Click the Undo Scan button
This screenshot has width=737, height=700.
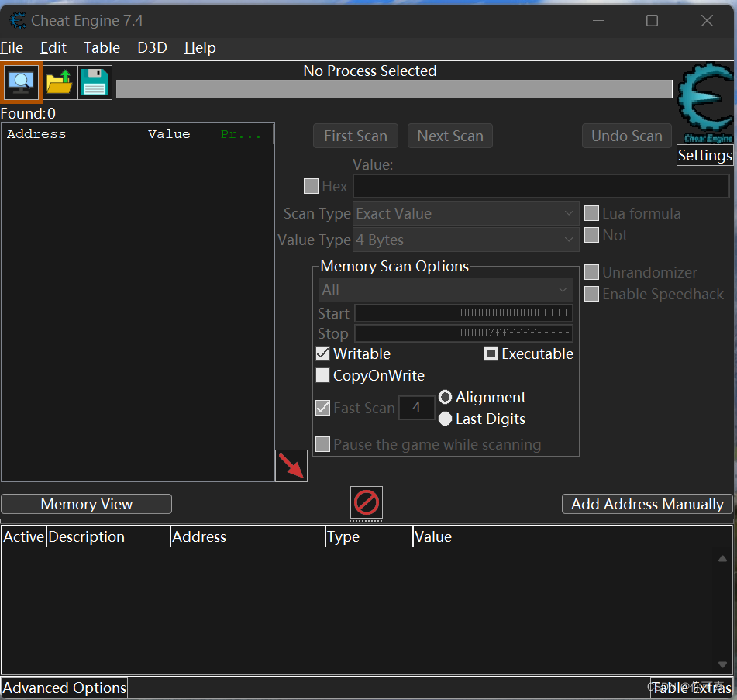click(626, 136)
